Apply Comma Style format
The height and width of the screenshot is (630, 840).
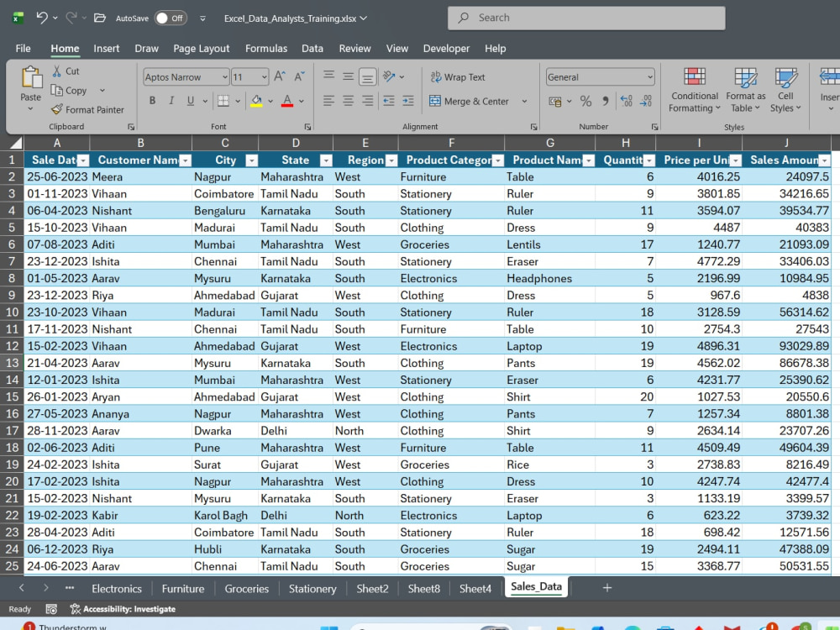click(606, 101)
